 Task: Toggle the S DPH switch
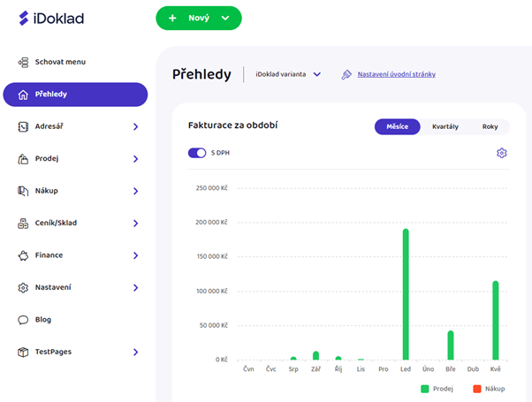point(197,153)
